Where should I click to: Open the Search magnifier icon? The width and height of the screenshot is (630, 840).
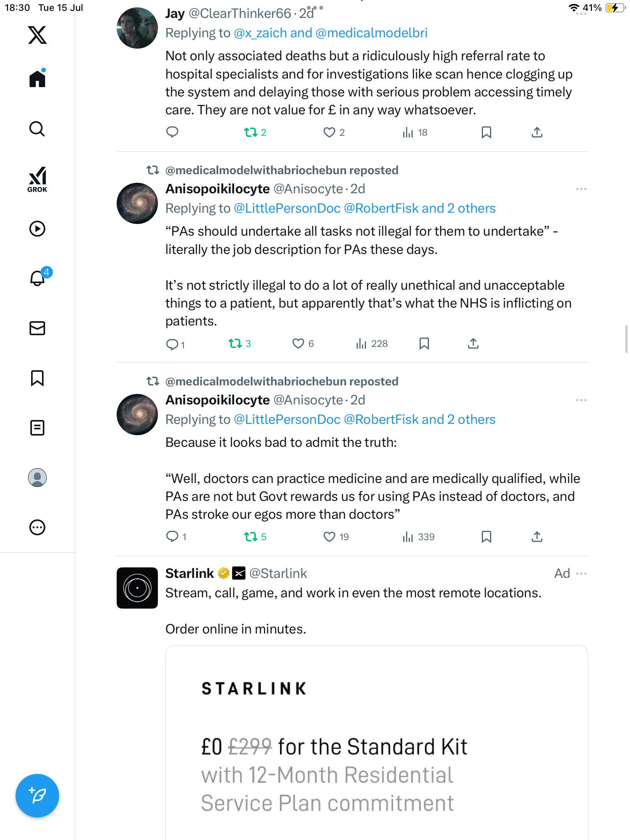(37, 129)
